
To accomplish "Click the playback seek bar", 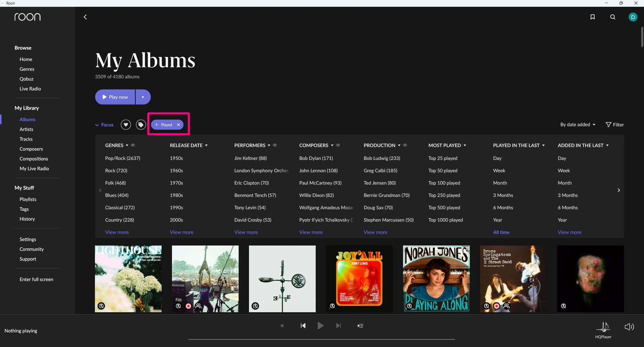I will (x=321, y=339).
